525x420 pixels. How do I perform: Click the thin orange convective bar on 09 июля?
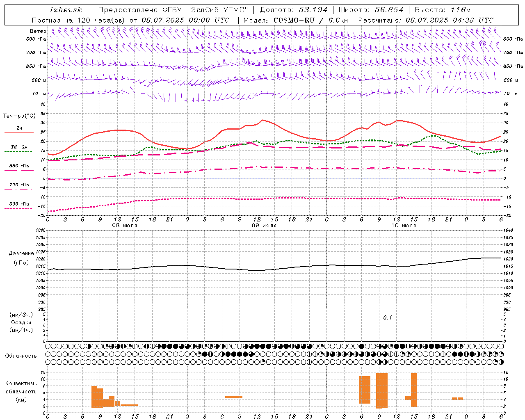pyautogui.click(x=234, y=397)
